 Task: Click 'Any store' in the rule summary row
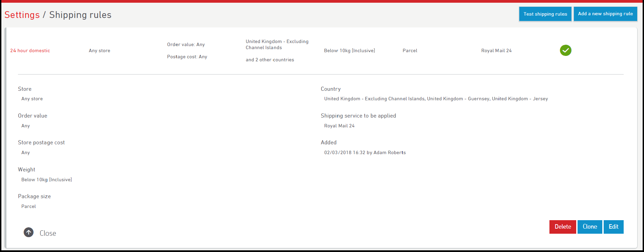point(99,51)
